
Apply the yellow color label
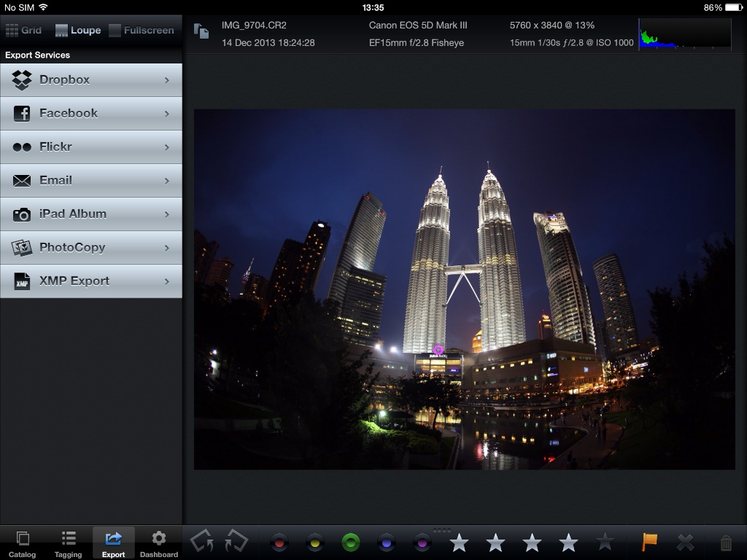[x=315, y=542]
